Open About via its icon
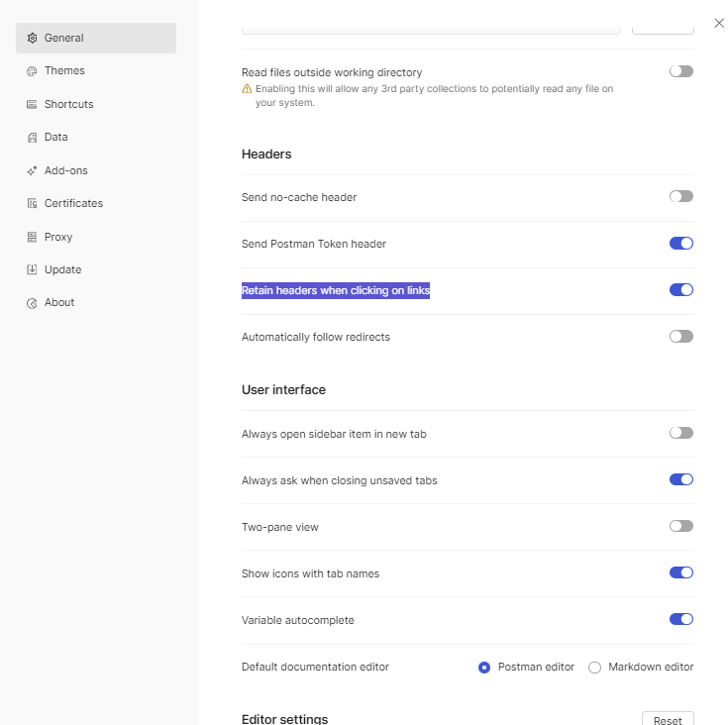The height and width of the screenshot is (725, 728). point(32,303)
